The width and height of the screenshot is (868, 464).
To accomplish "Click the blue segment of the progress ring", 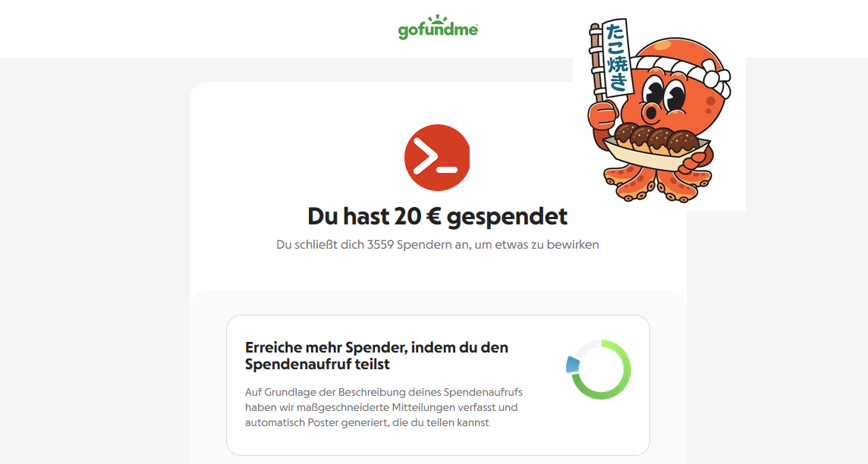I will click(x=572, y=365).
